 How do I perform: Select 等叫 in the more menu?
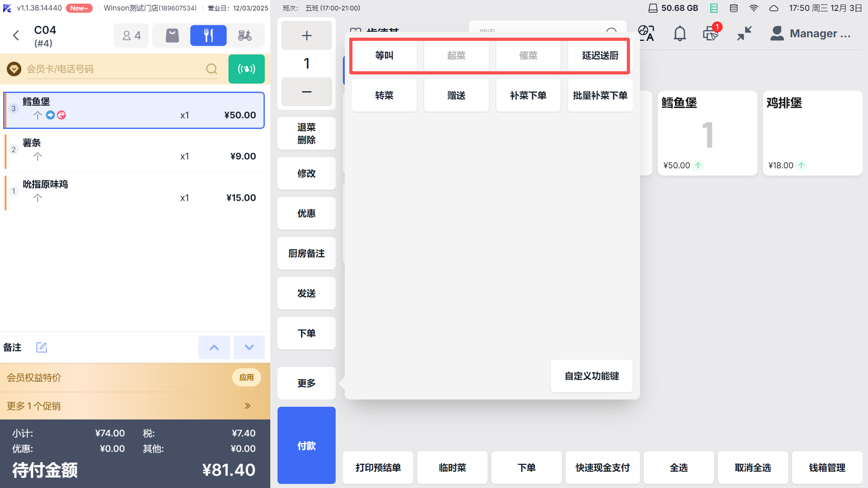384,55
